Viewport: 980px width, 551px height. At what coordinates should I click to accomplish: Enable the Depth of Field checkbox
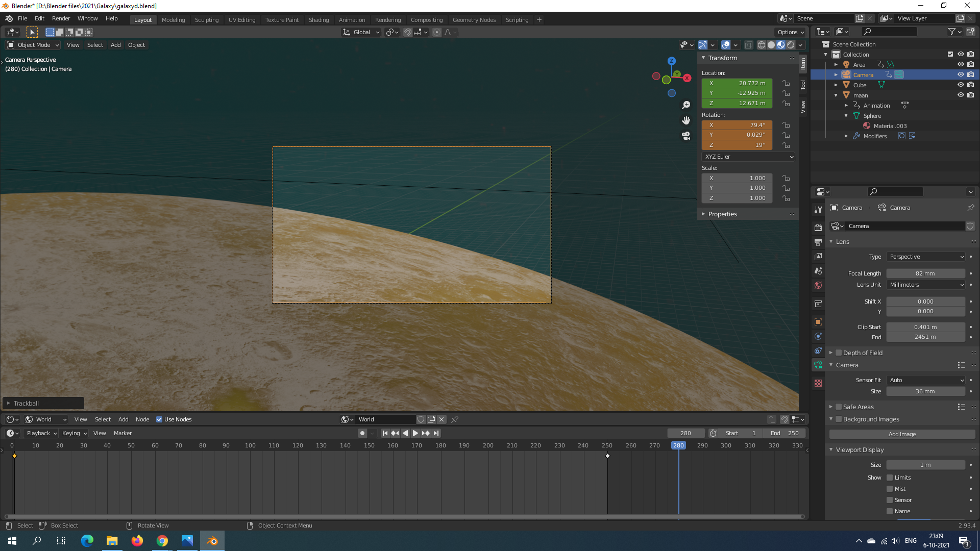click(x=839, y=353)
